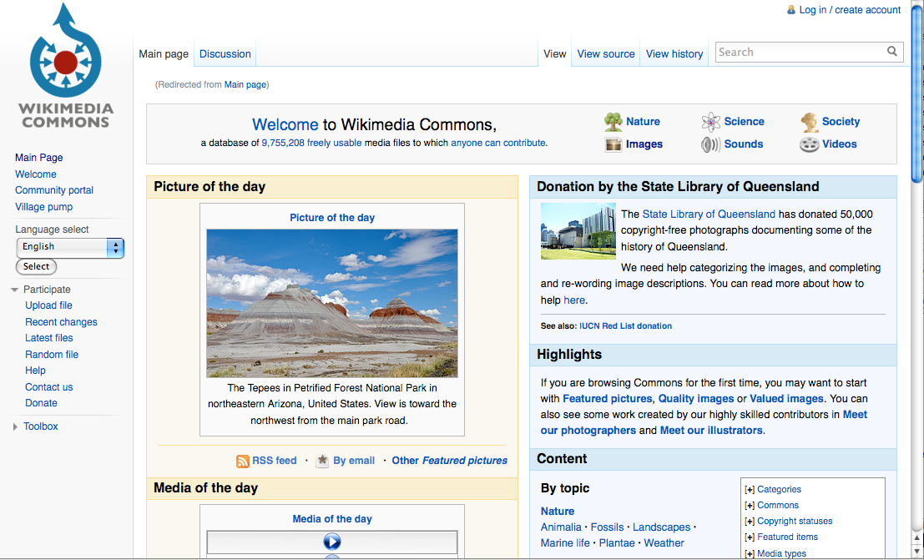Click the user icon beside Log in
This screenshot has height=560, width=924.
[x=790, y=9]
